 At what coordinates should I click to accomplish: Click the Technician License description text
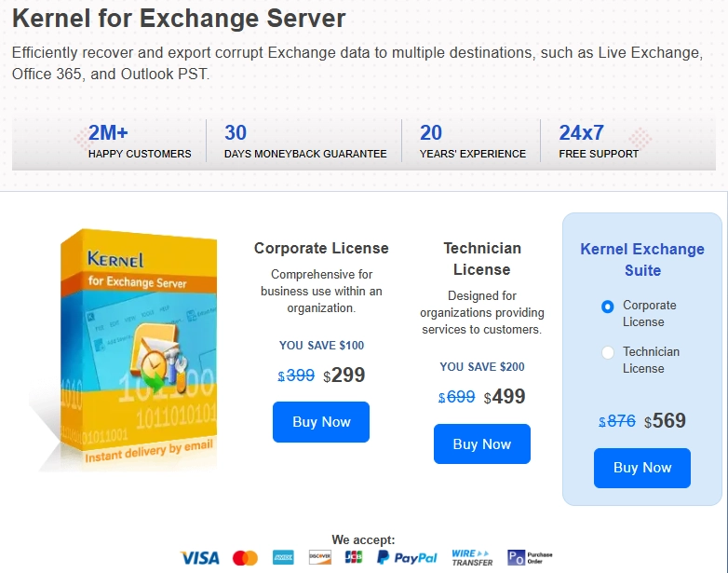[x=482, y=313]
